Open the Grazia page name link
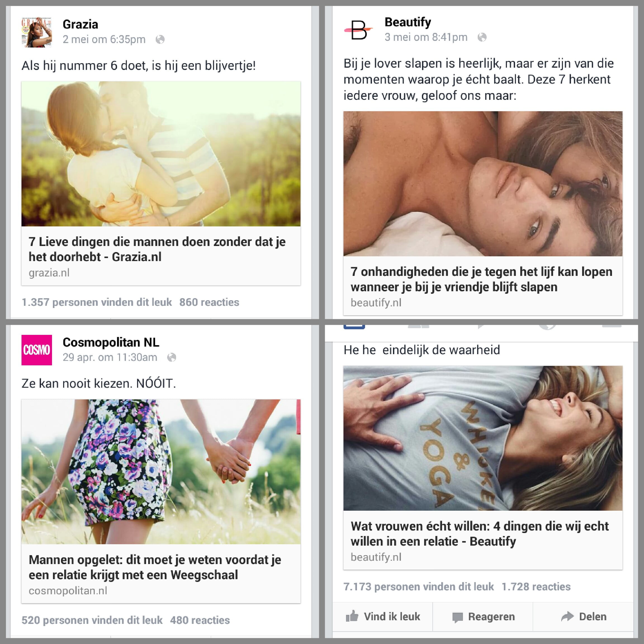The width and height of the screenshot is (644, 644). tap(80, 24)
